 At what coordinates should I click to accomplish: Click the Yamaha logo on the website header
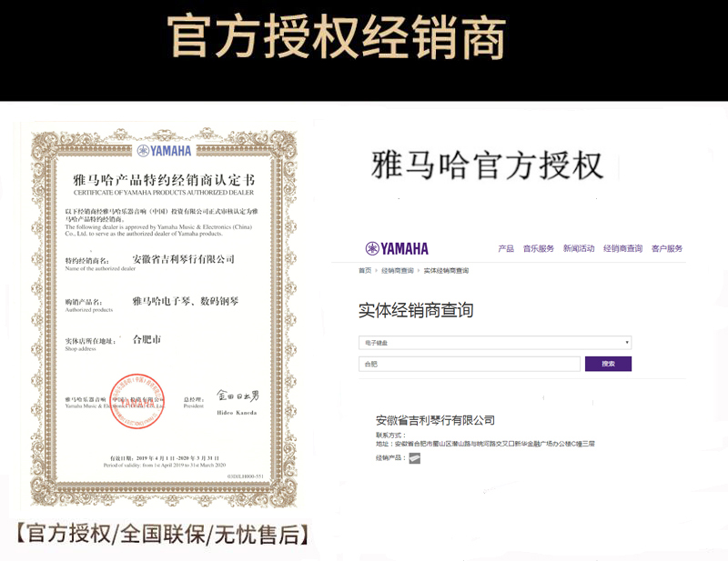point(397,249)
